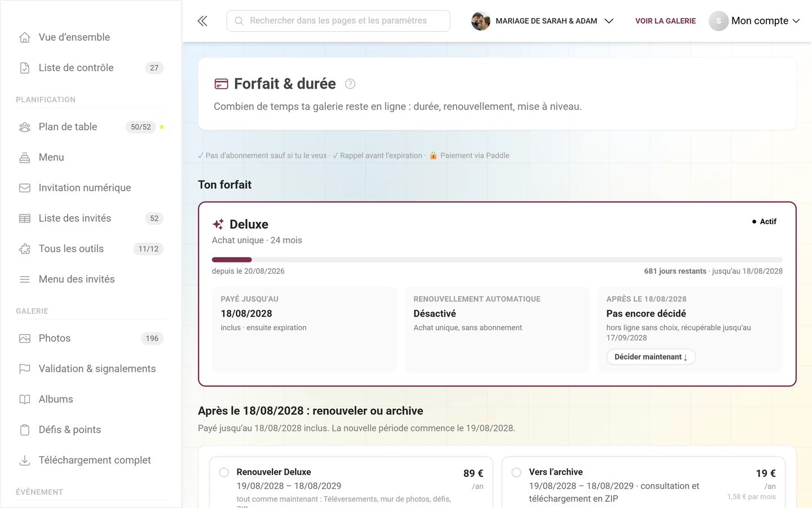Click the 89 € renewal price
812x508 pixels.
point(473,474)
